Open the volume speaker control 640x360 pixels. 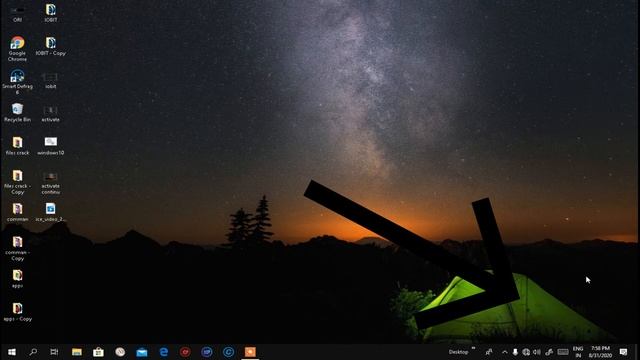pos(537,352)
